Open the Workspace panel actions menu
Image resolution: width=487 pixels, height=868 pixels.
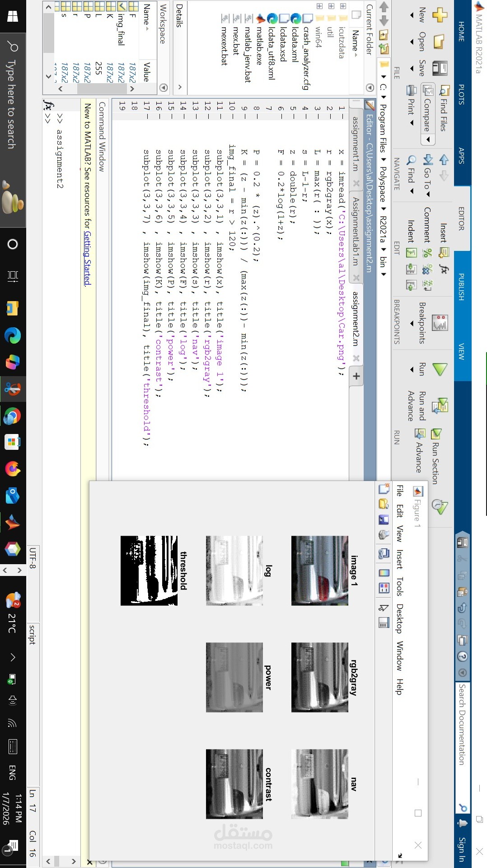tap(163, 87)
